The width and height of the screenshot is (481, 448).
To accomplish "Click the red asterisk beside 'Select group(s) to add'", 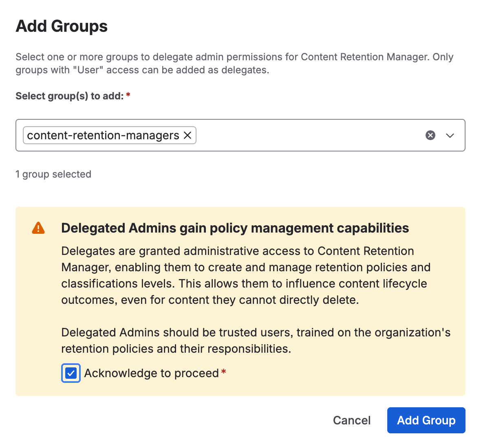I will (x=128, y=95).
